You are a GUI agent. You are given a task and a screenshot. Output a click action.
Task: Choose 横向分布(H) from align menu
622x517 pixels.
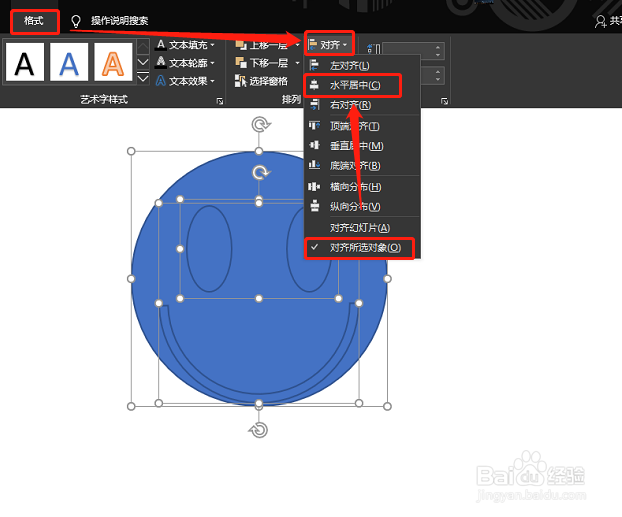pos(362,186)
